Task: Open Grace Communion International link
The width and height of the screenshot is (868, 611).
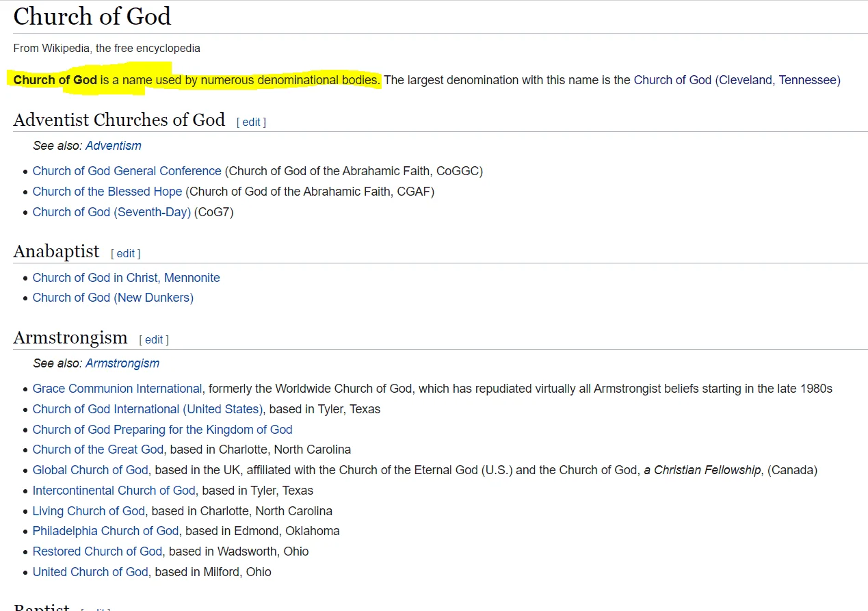Action: click(118, 389)
